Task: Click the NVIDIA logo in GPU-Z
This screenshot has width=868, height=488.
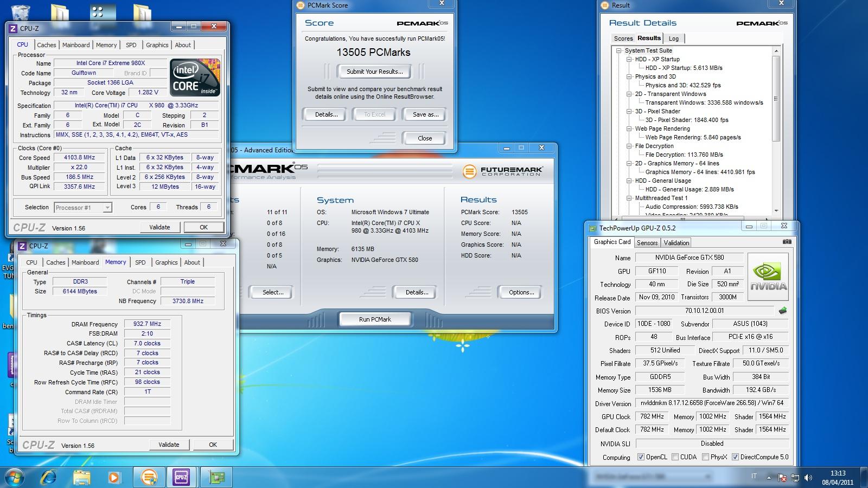Action: (768, 278)
